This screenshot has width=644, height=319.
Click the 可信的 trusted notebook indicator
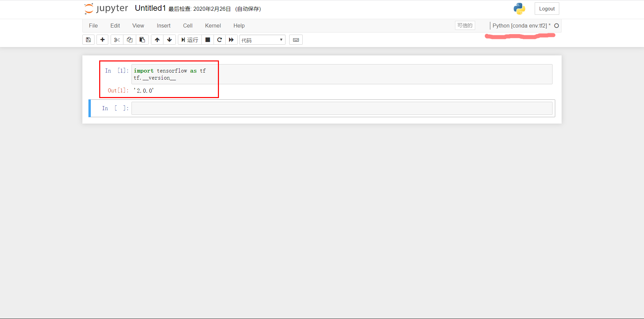pos(465,26)
